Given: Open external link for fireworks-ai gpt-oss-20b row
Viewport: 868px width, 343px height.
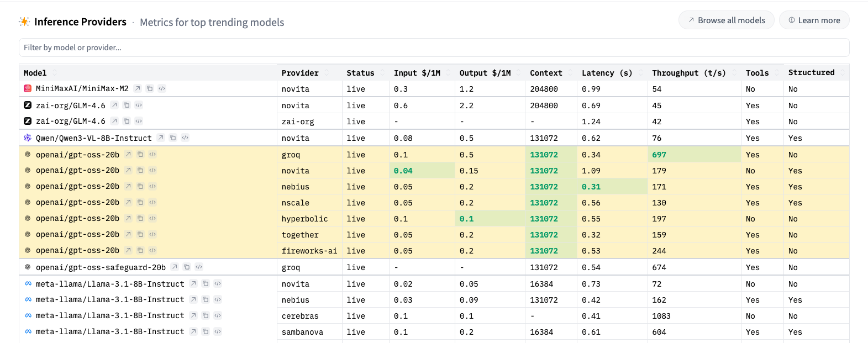Looking at the screenshot, I should tap(128, 250).
